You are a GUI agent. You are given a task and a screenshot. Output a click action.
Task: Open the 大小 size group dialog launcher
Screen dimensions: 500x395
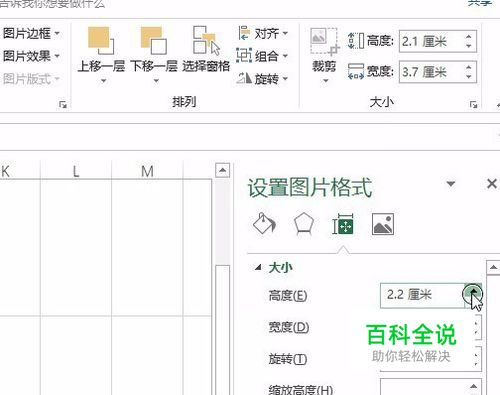(x=473, y=105)
